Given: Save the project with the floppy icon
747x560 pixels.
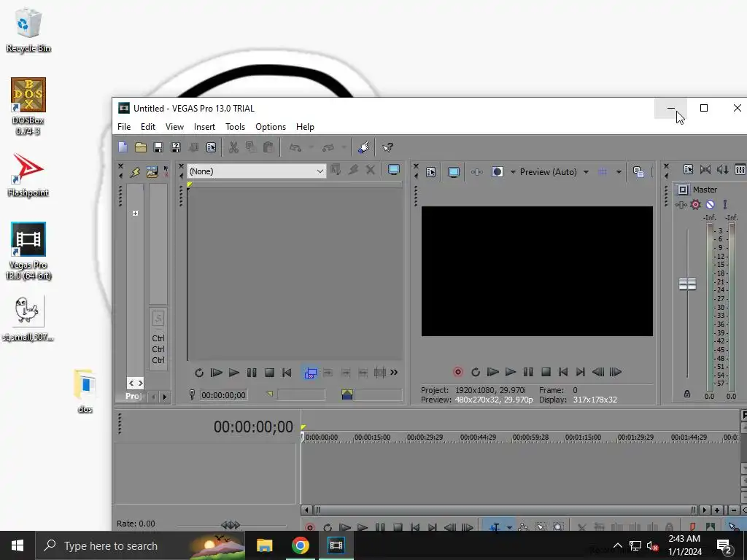Looking at the screenshot, I should 158,147.
